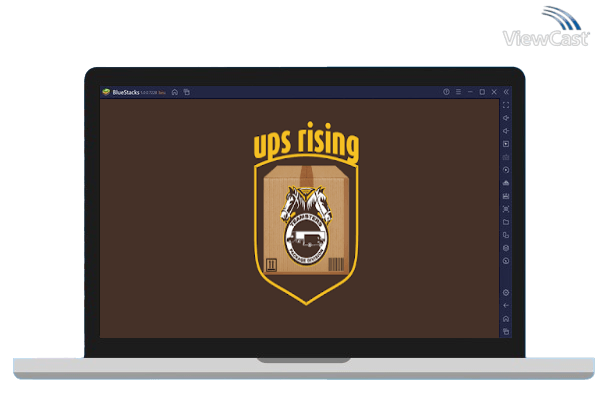Open the multi-instance manager layers icon
Viewport: 602px width, 414px height.
click(506, 248)
